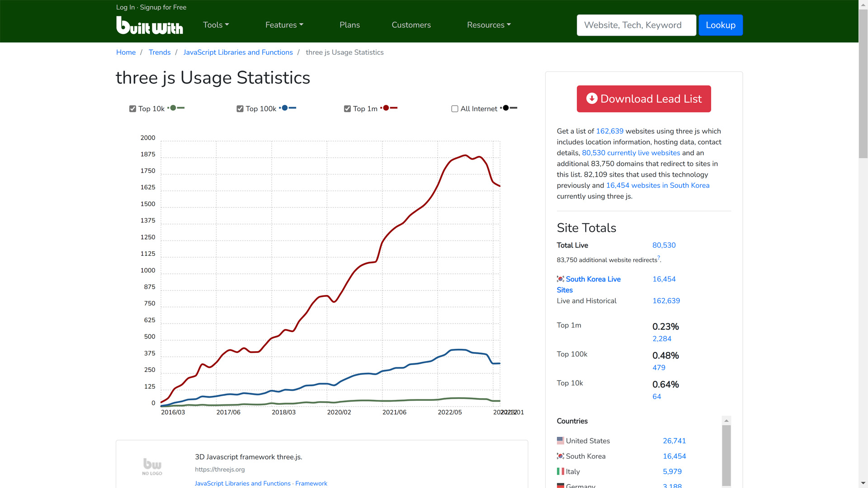The image size is (868, 488).
Task: Open the Customers page
Action: tap(411, 25)
